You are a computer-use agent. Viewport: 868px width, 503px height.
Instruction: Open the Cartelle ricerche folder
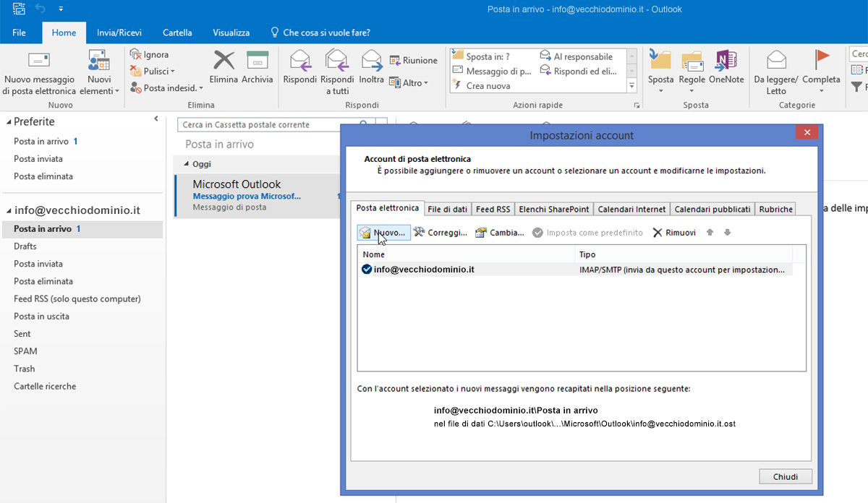[45, 386]
